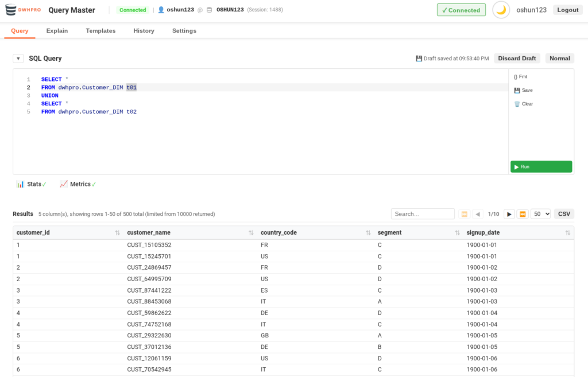Screen dimensions: 588x377
Task: Sort by customer_id column sort icon
Action: point(117,232)
